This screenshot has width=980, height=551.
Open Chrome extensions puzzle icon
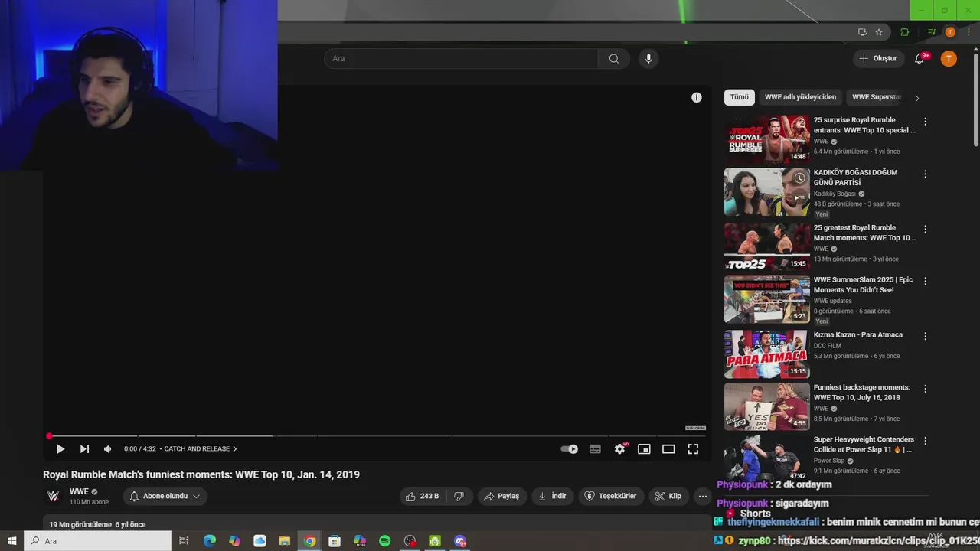(905, 32)
